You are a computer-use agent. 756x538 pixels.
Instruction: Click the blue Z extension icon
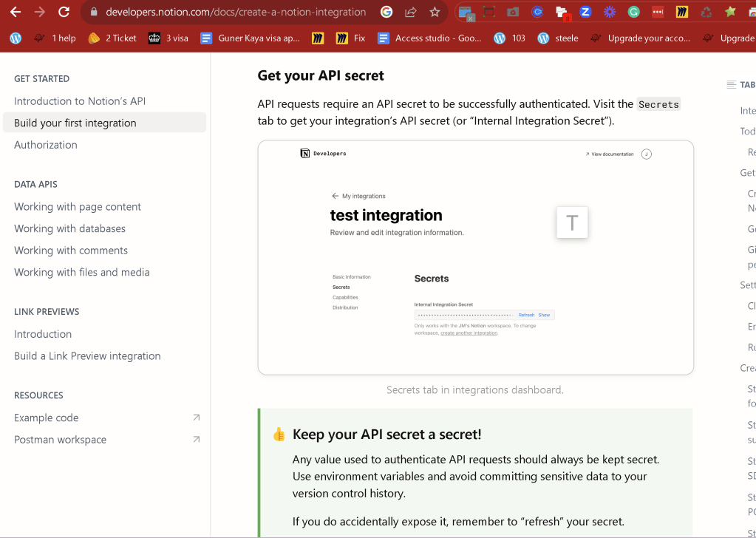pyautogui.click(x=585, y=12)
